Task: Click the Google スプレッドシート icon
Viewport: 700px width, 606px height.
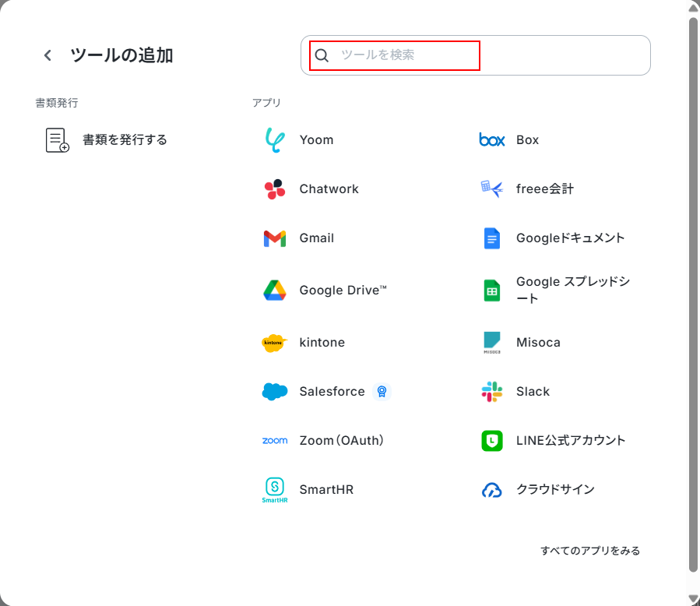Action: coord(492,291)
